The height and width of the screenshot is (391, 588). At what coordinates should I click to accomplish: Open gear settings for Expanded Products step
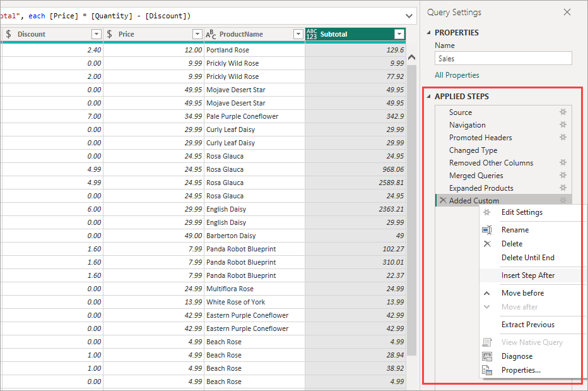point(563,188)
